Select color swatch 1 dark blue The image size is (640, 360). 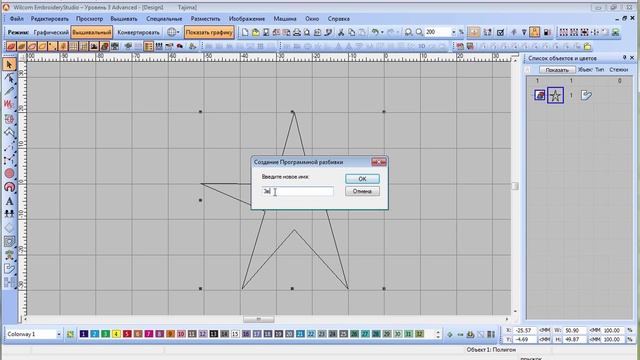(x=84, y=334)
